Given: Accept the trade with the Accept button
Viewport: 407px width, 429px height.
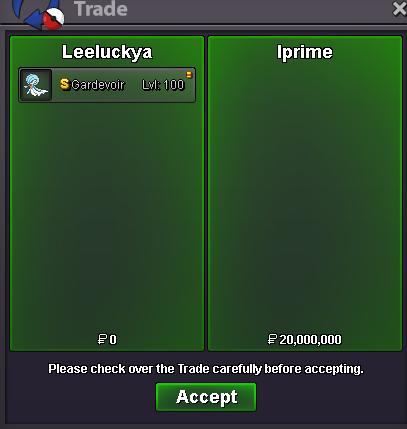Looking at the screenshot, I should coord(206,397).
